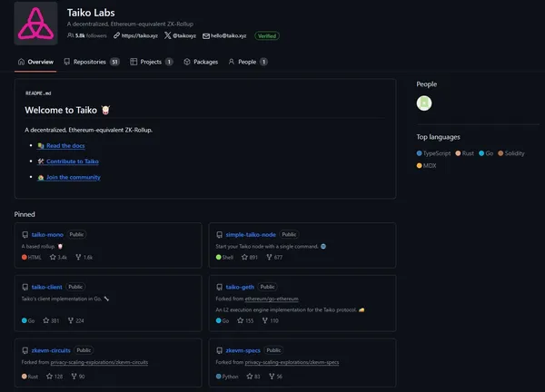Filter by Go in Top languages
The image size is (545, 392).
tap(486, 153)
